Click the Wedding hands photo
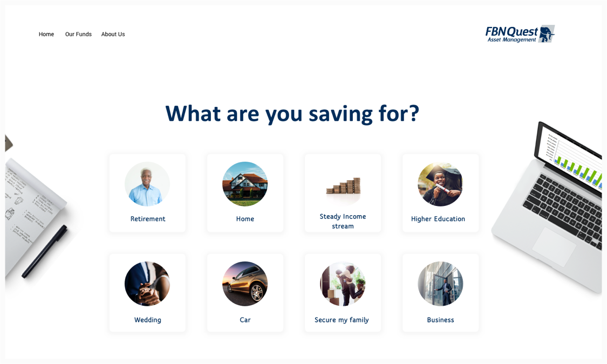The image size is (607, 364). tap(147, 284)
